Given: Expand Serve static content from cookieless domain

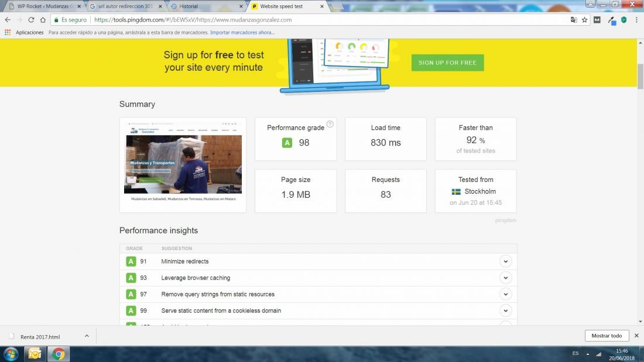Looking at the screenshot, I should (506, 311).
